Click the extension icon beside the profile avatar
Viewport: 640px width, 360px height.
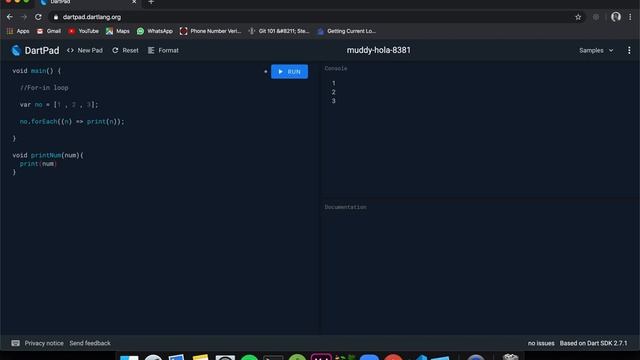click(596, 17)
